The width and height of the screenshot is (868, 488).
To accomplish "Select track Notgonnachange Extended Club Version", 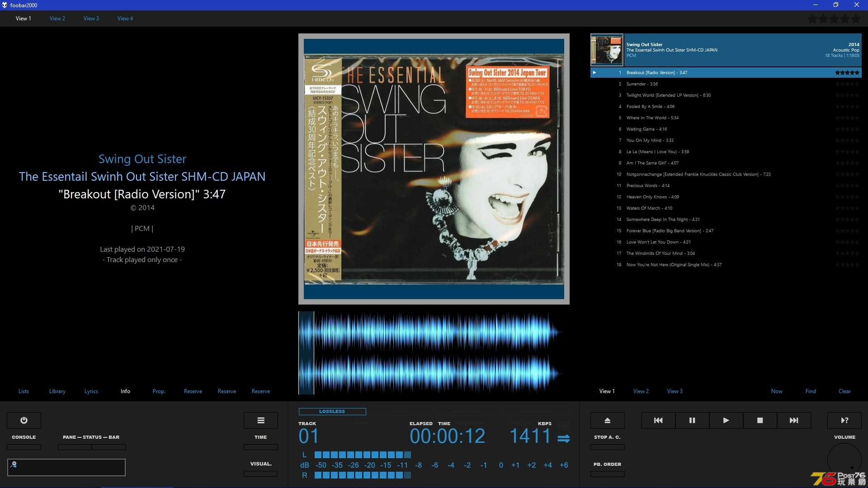I will click(726, 174).
